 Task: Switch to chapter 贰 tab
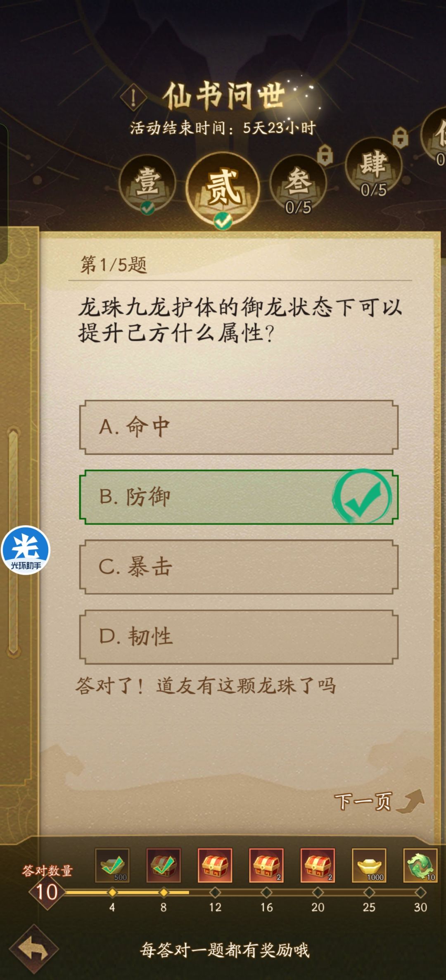(x=223, y=186)
